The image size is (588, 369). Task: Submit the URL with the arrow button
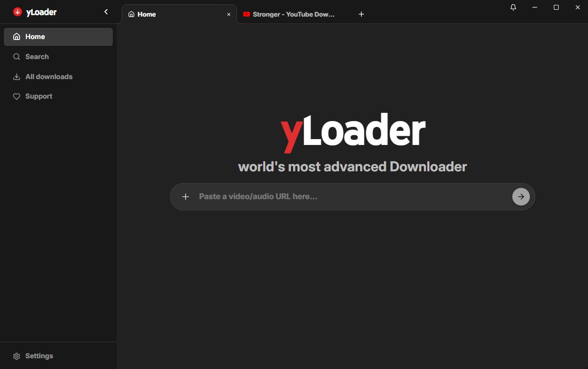pyautogui.click(x=521, y=197)
